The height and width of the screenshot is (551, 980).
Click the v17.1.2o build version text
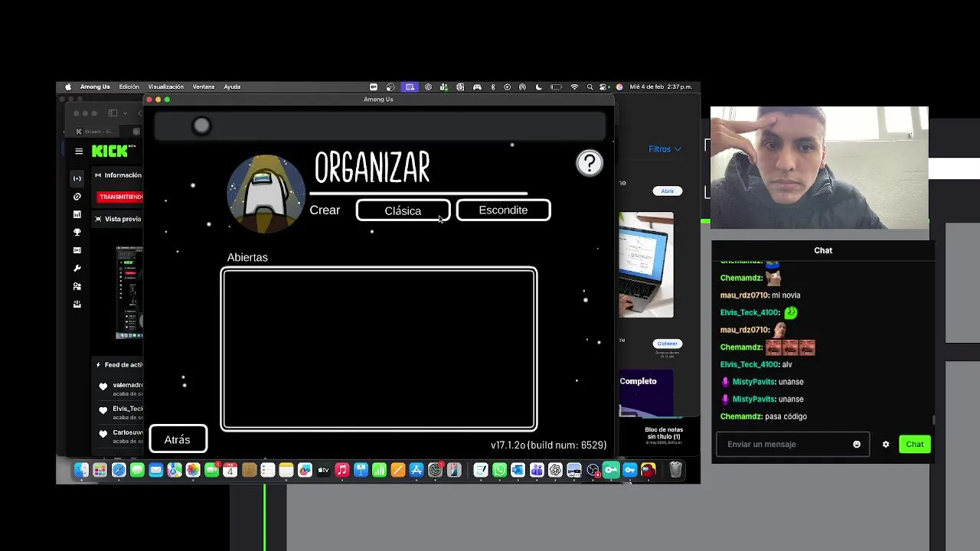548,445
